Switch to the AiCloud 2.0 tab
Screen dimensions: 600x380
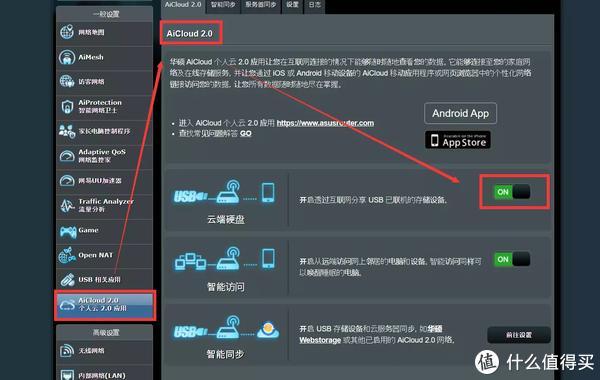coord(183,5)
